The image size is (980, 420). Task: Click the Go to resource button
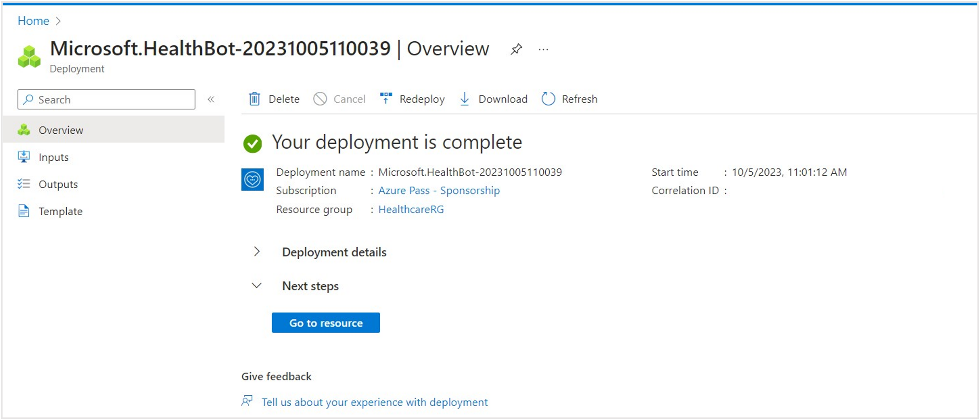click(326, 323)
